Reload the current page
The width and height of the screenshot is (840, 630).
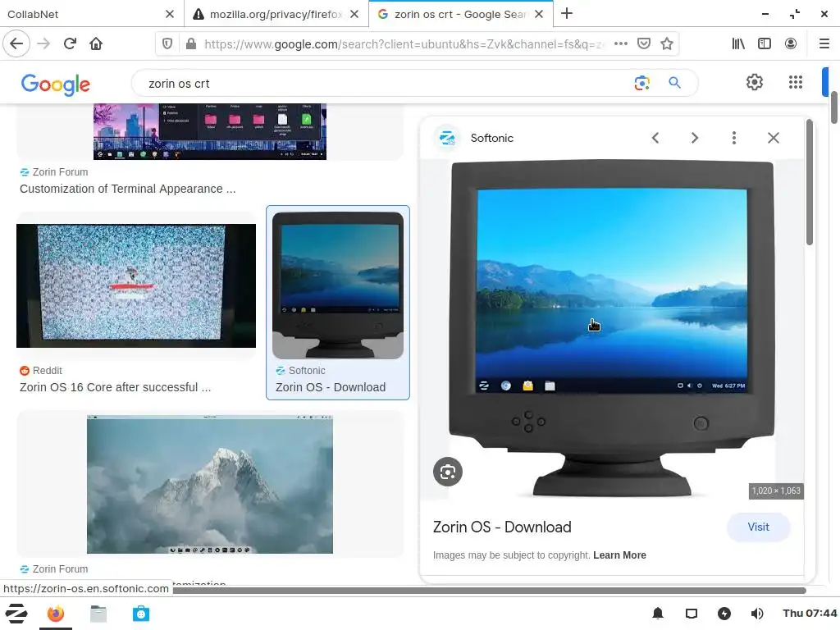[70, 43]
